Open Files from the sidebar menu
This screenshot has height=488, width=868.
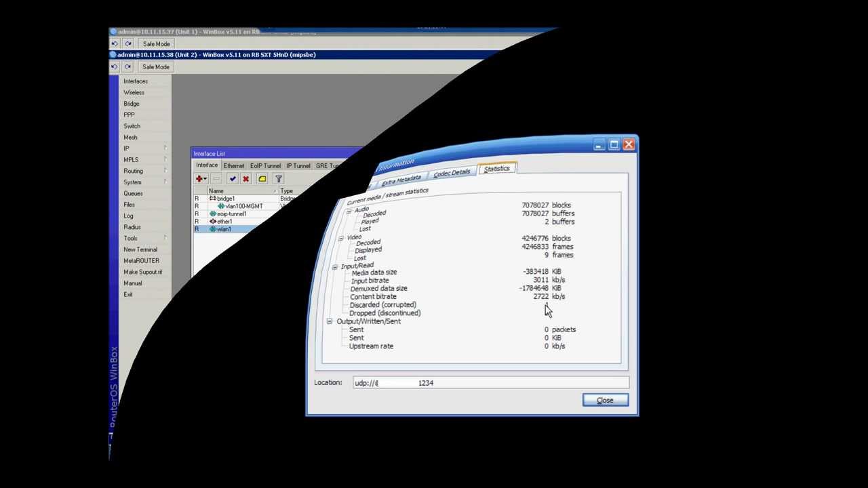pos(129,205)
